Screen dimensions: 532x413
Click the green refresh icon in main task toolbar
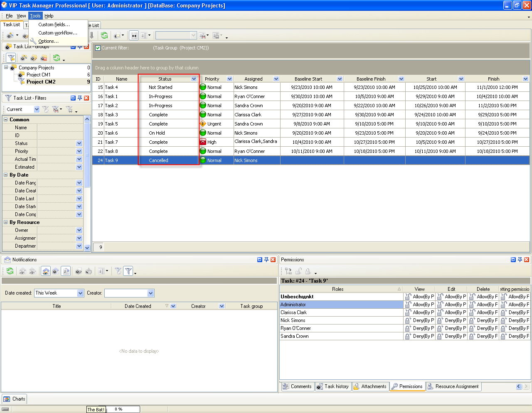click(104, 36)
